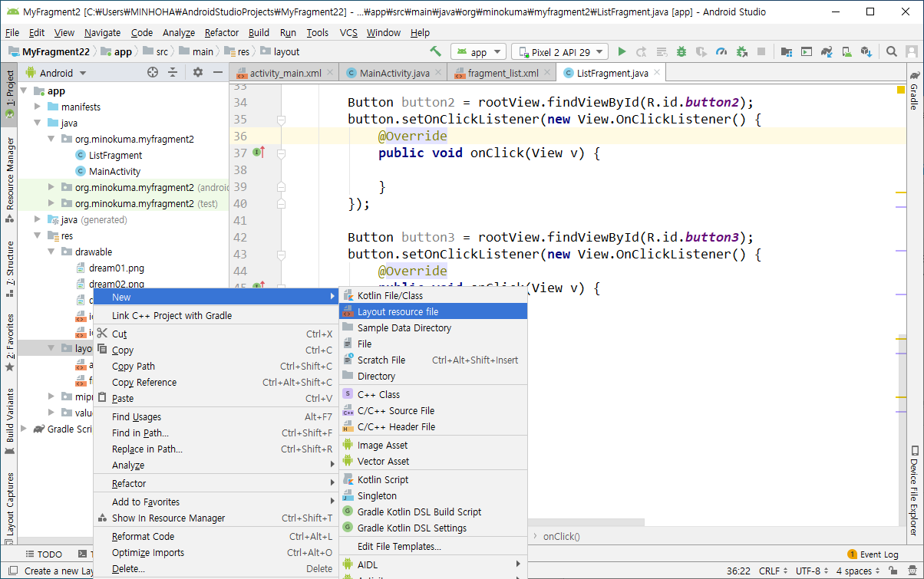Click Attach Debugger to Android Process icon
The image size is (924, 579).
pos(741,52)
